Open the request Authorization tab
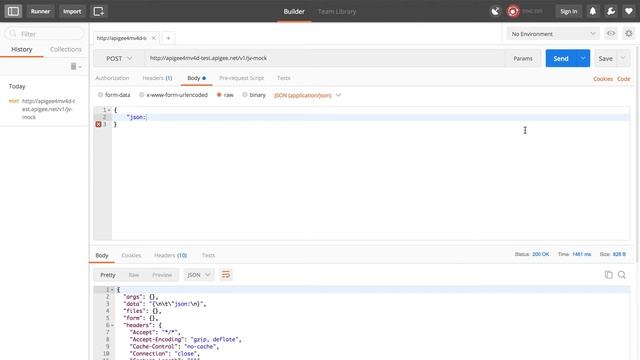Viewport: 640px width, 360px height. [112, 78]
